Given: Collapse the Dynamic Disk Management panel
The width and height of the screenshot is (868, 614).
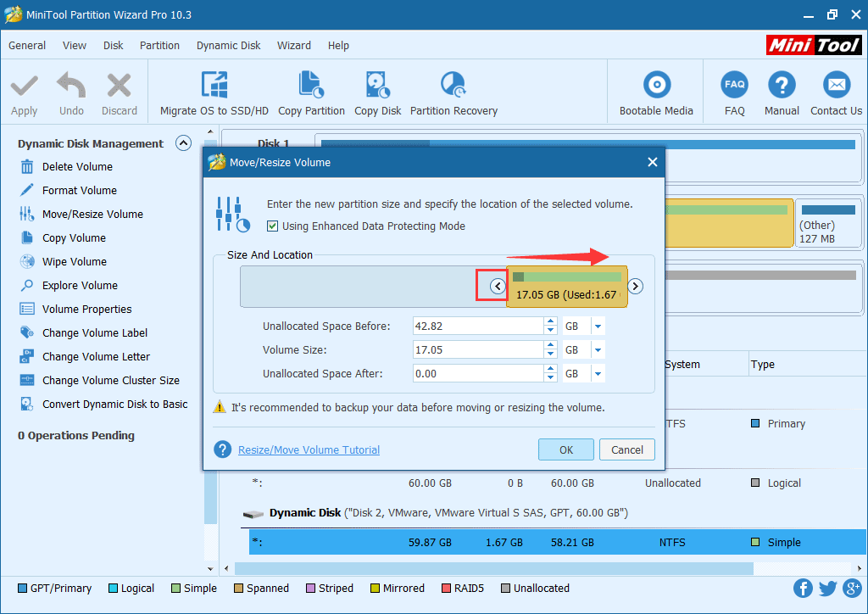Looking at the screenshot, I should (183, 143).
